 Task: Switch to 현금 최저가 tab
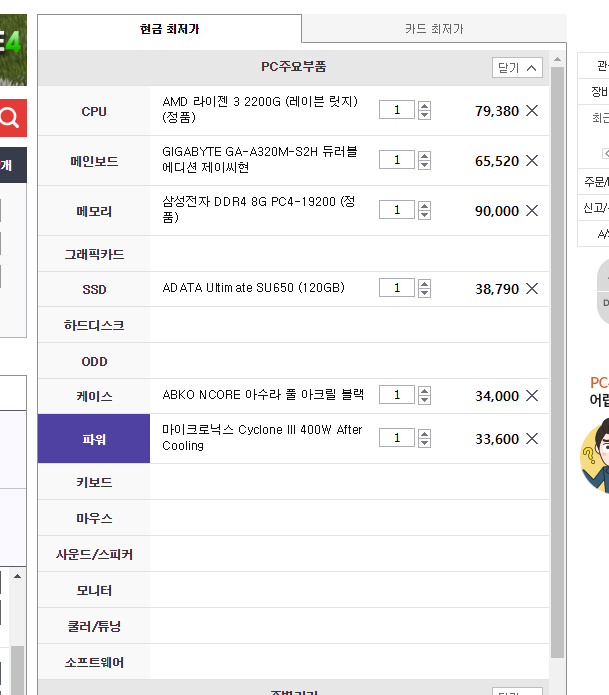(x=169, y=29)
